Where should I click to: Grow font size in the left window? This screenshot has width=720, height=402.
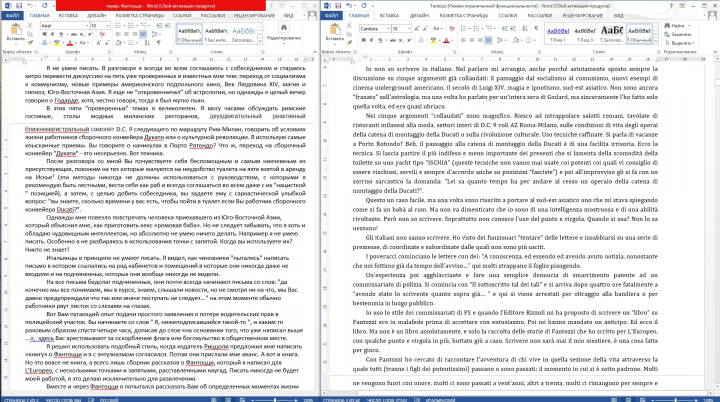(99, 43)
